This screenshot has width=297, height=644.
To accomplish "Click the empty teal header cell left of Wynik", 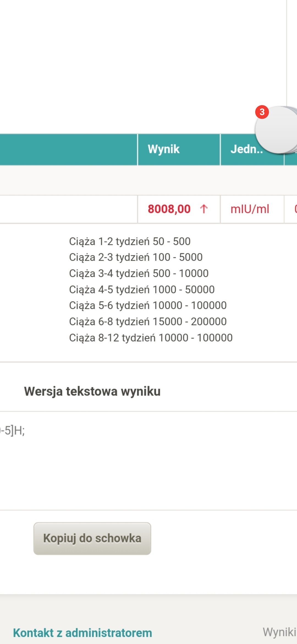I will point(68,149).
